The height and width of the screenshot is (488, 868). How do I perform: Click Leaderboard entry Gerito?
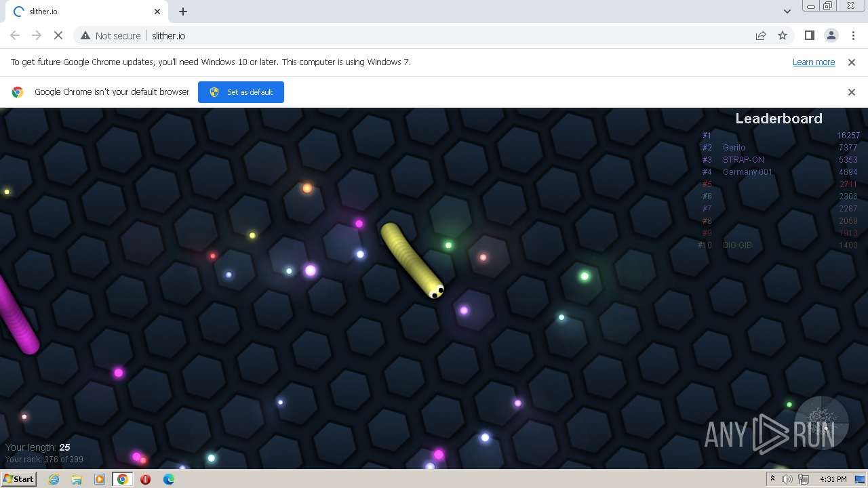coord(734,147)
